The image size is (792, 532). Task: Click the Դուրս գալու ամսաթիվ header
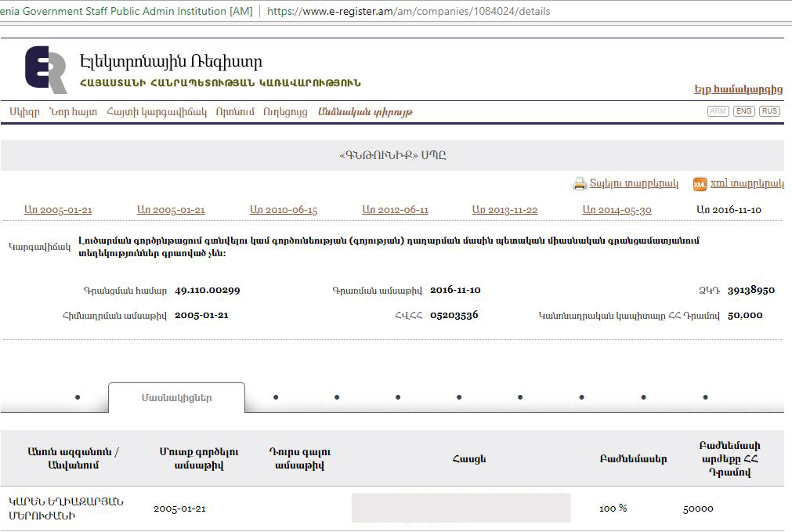299,458
